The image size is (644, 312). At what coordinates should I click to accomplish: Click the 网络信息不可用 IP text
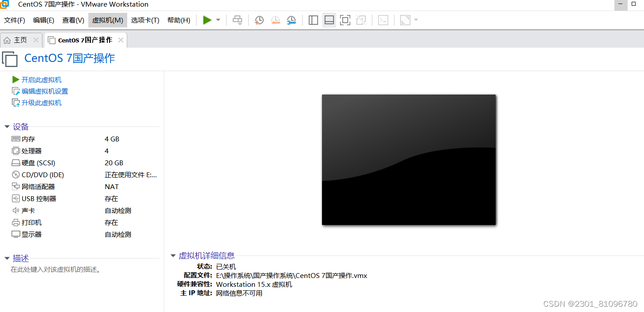tap(239, 293)
